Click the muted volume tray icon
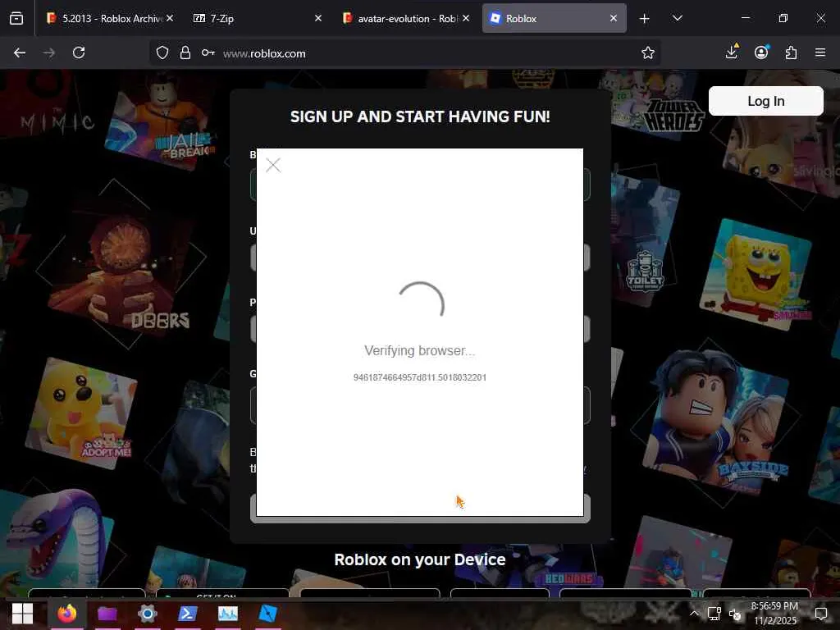This screenshot has width=840, height=630. click(735, 614)
